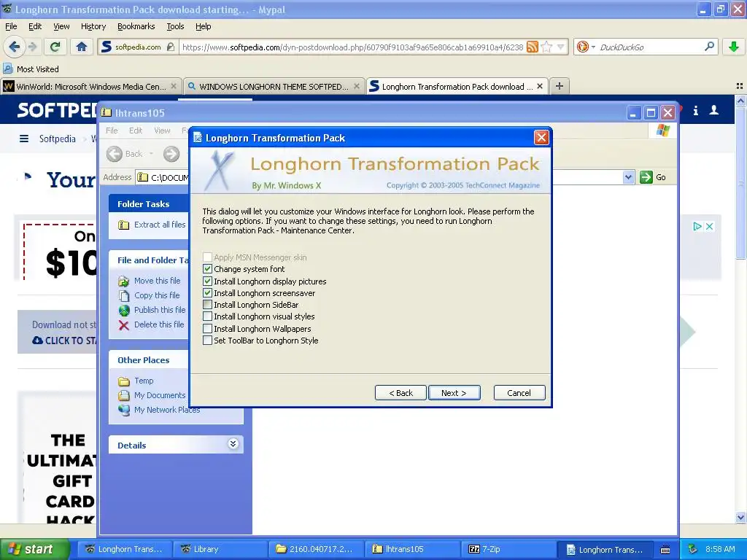Click the search magnifier icon in DuckDuckGo box
The height and width of the screenshot is (560, 747).
click(x=709, y=47)
